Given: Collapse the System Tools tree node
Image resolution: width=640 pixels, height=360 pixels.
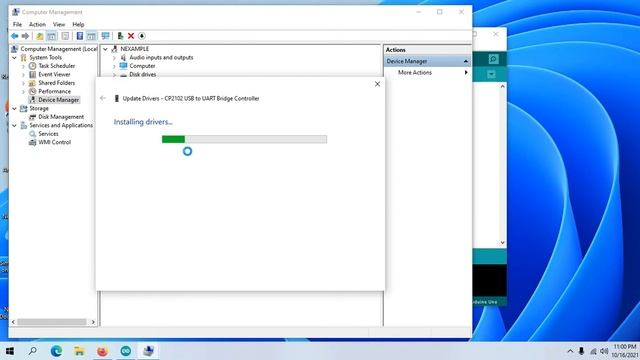Looking at the screenshot, I should pos(15,58).
